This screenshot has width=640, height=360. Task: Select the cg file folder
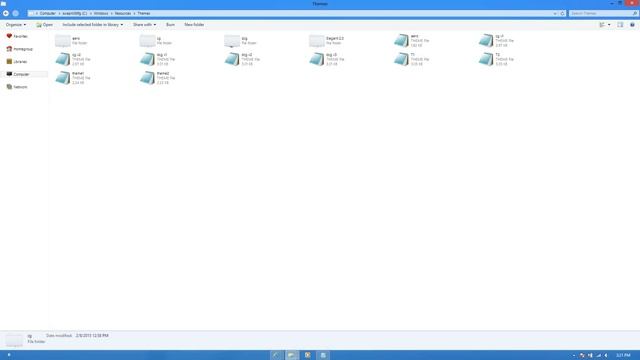(x=157, y=41)
